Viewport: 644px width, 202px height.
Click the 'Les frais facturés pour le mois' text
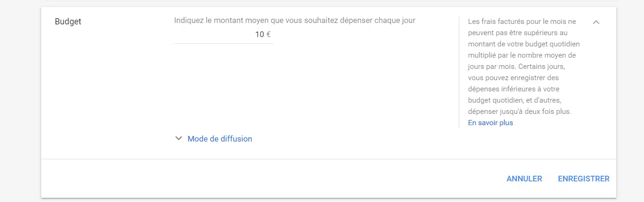[x=522, y=22]
